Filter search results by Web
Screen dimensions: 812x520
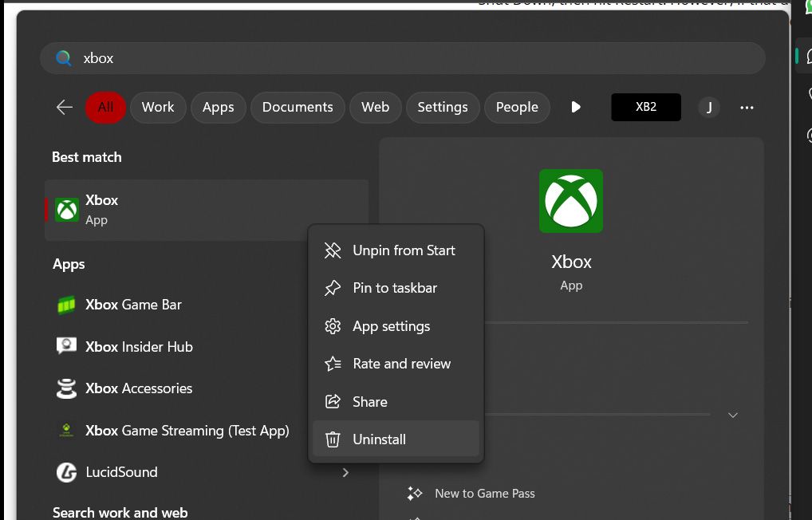pyautogui.click(x=375, y=107)
